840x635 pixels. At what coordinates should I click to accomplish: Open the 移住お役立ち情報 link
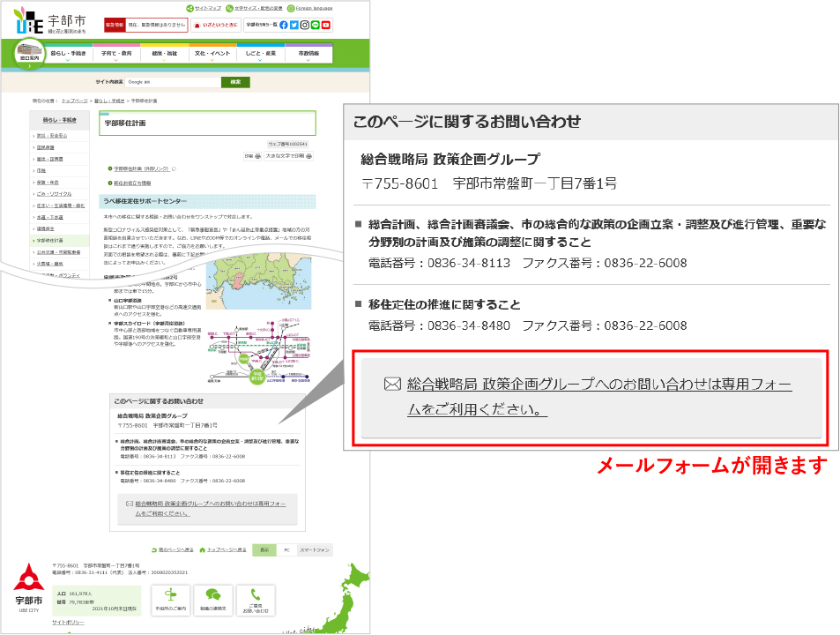132,183
